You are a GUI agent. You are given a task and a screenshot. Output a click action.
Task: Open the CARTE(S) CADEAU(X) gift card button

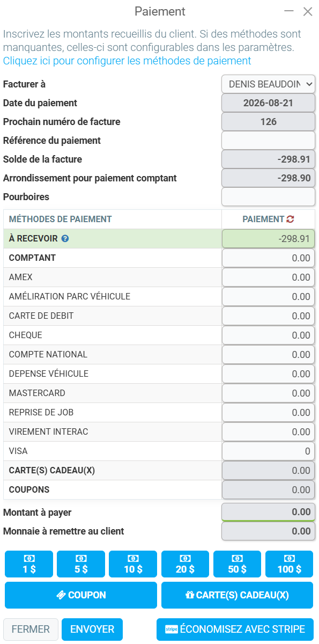[237, 595]
